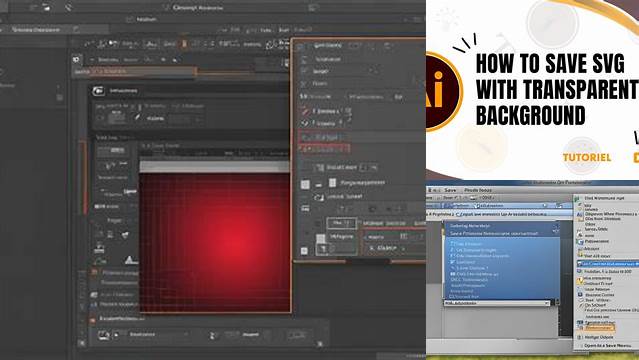639x360 pixels.
Task: Open the dropdown below the blue list
Action: pyautogui.click(x=497, y=303)
